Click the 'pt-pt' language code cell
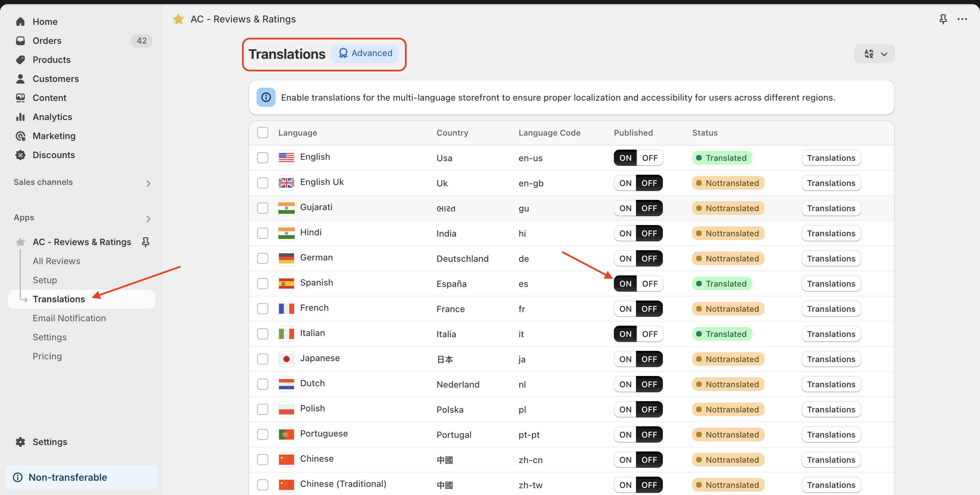This screenshot has height=495, width=980. pyautogui.click(x=529, y=434)
